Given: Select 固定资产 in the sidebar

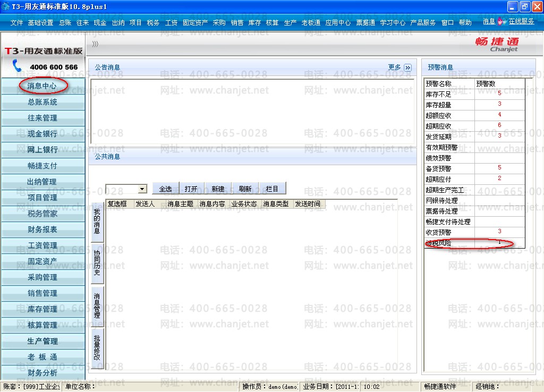Looking at the screenshot, I should pos(43,261).
